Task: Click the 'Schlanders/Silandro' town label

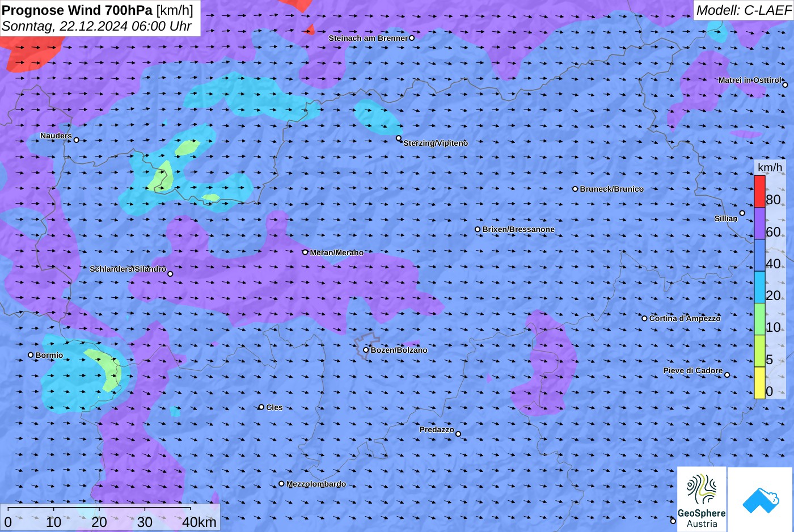Action: click(128, 269)
